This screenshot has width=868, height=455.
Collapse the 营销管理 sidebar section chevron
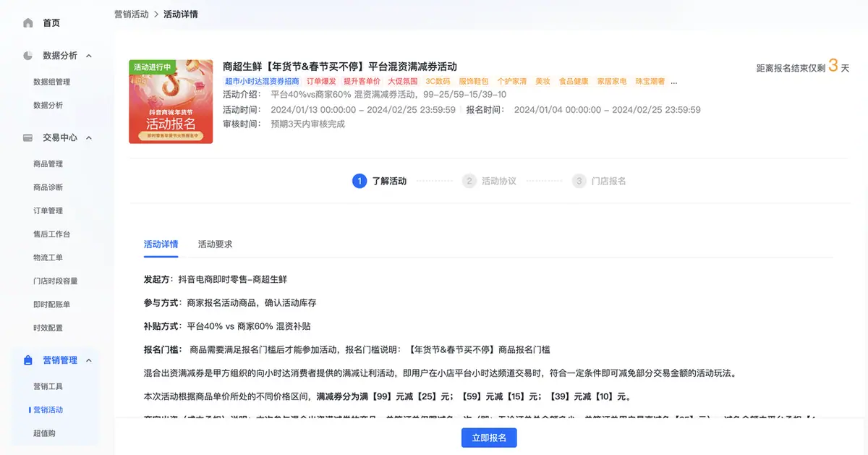pos(89,360)
